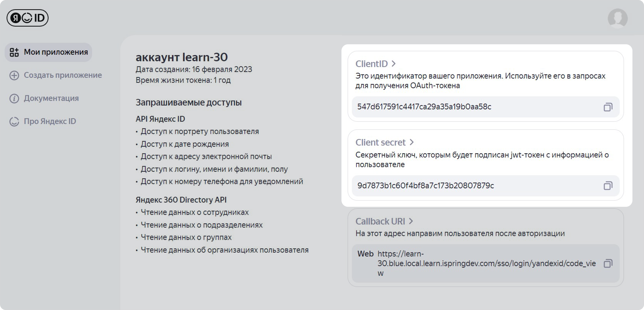The width and height of the screenshot is (644, 310).
Task: Click the Client secret heading link
Action: [x=380, y=142]
